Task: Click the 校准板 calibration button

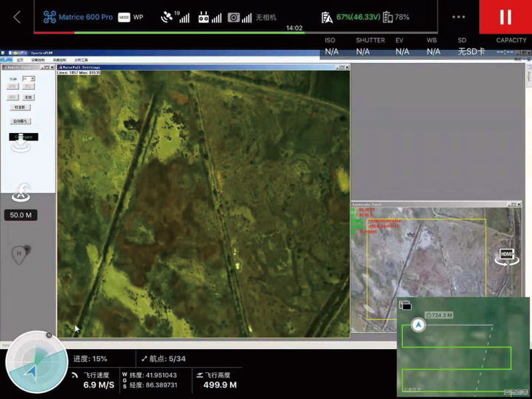Action: (x=19, y=106)
